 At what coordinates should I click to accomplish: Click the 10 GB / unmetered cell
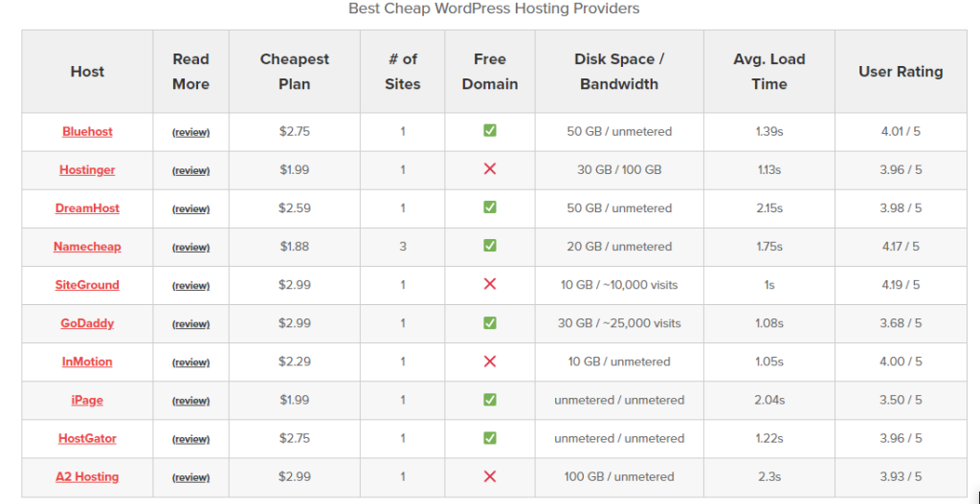click(619, 362)
